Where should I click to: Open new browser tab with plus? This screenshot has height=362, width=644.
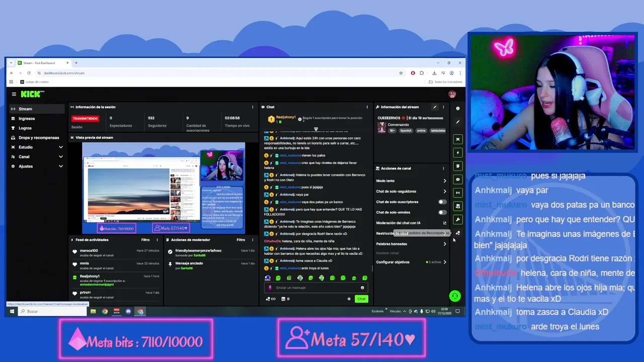click(76, 63)
